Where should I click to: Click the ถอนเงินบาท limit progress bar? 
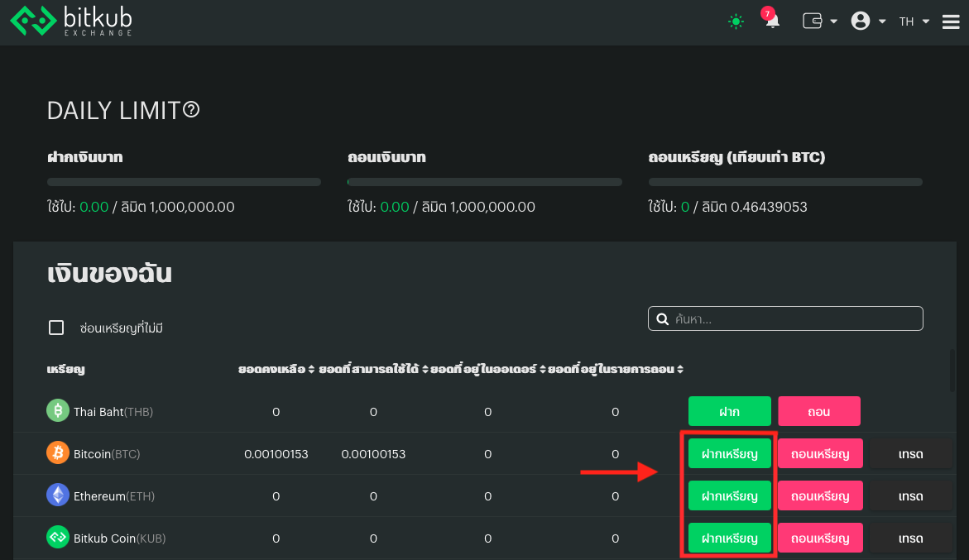point(485,182)
